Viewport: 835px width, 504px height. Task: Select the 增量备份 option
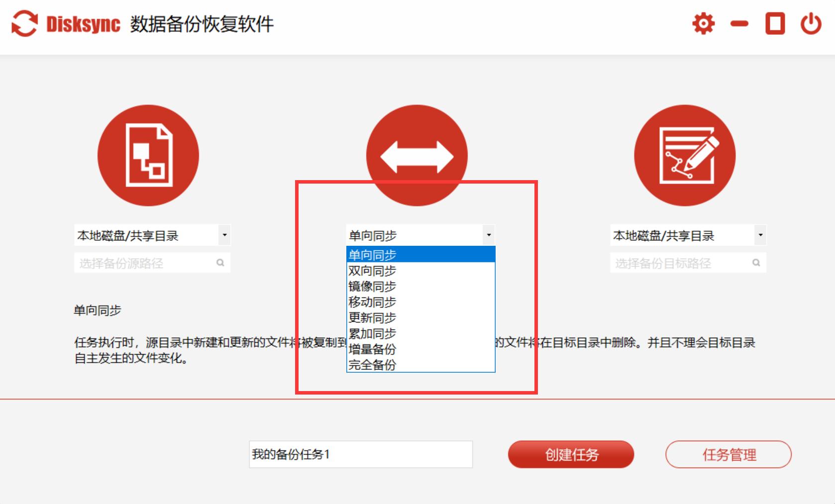372,350
